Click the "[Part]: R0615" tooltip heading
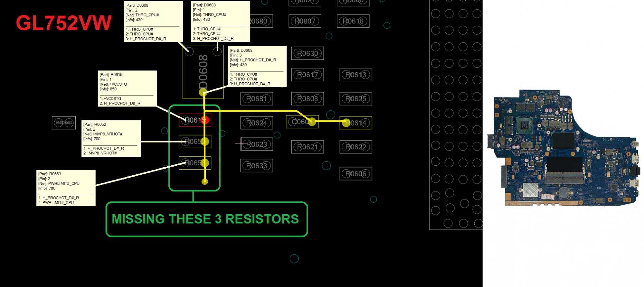The image size is (644, 287). (x=111, y=75)
